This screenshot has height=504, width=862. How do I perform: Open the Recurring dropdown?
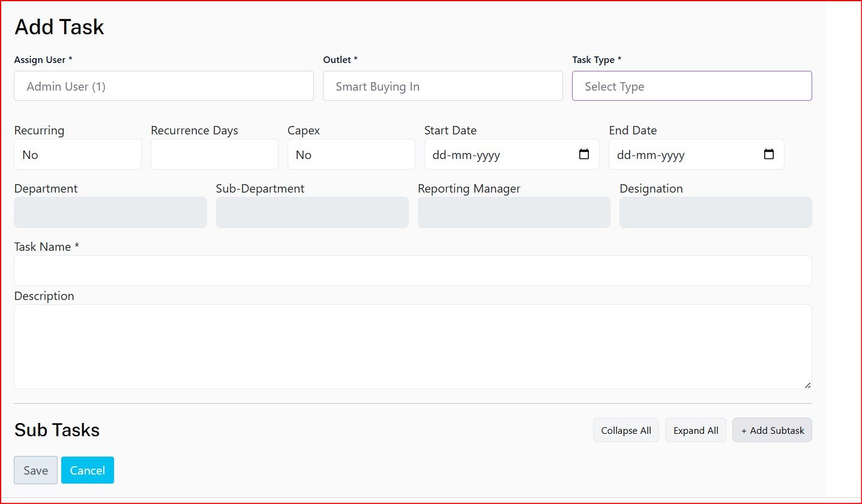pyautogui.click(x=77, y=155)
